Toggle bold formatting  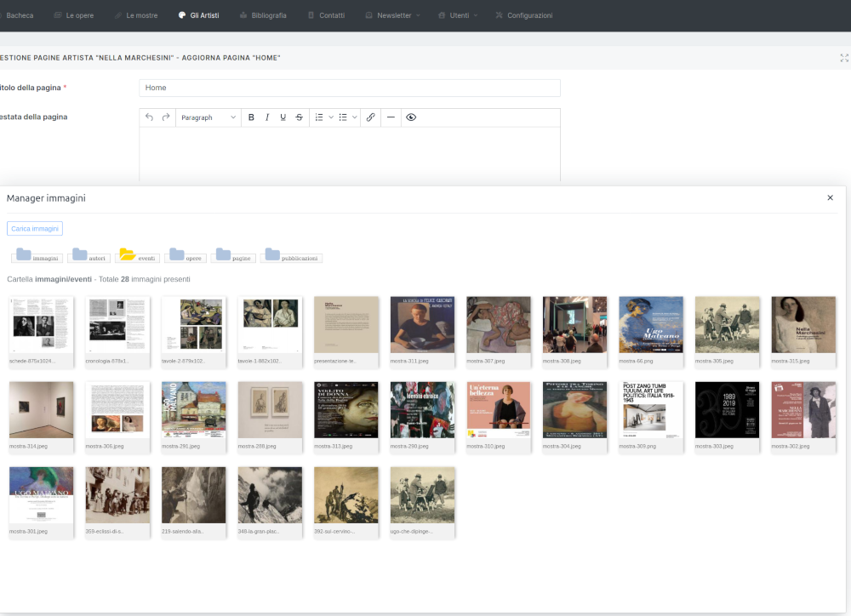[251, 117]
